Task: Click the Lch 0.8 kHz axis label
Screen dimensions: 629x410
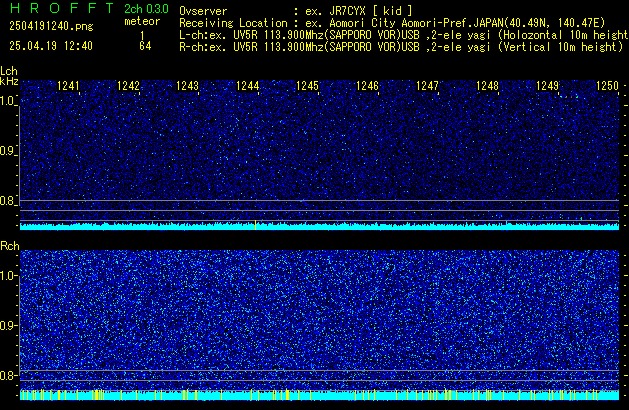Action: 8,201
